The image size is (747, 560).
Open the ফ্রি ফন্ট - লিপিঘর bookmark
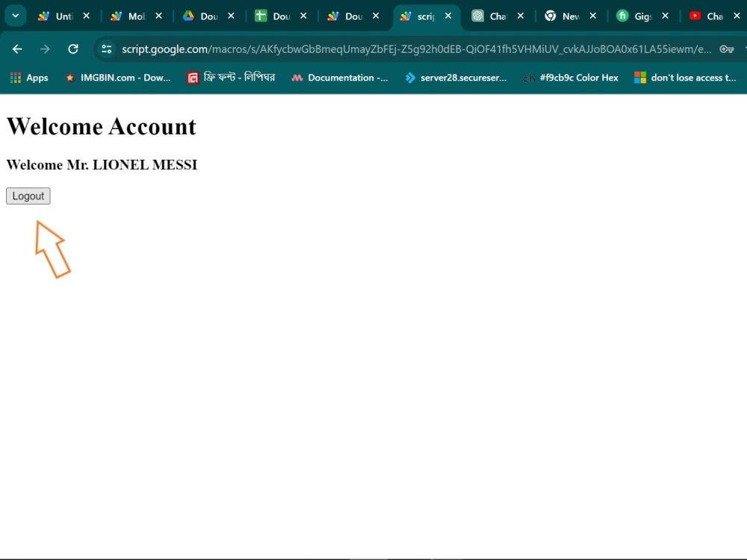point(231,78)
